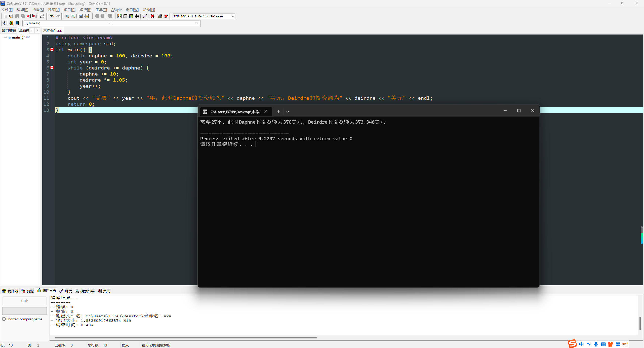The height and width of the screenshot is (348, 644).
Task: Click the Compile & Run multicolor icon
Action: pyautogui.click(x=131, y=16)
